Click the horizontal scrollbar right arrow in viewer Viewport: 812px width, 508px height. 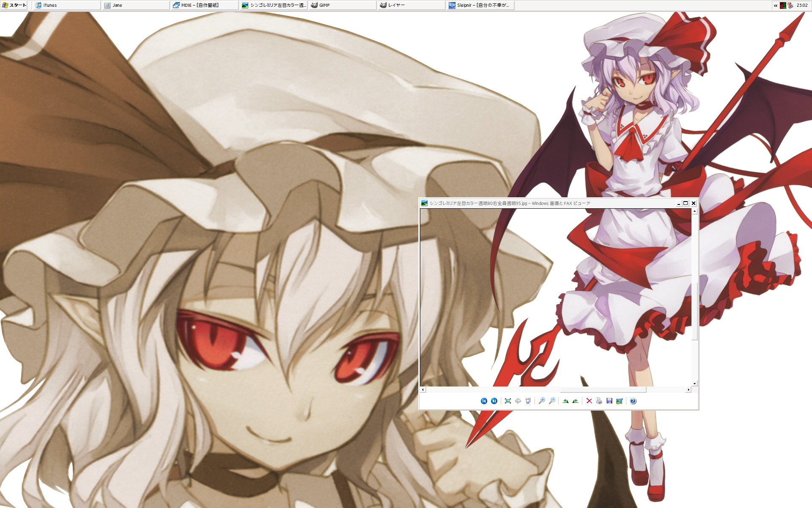(x=689, y=389)
